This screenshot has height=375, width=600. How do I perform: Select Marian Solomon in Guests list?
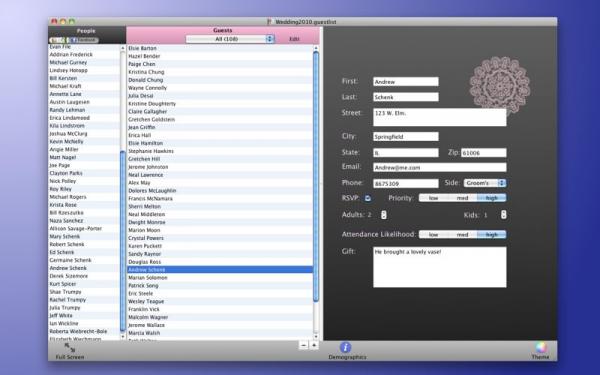coord(220,278)
